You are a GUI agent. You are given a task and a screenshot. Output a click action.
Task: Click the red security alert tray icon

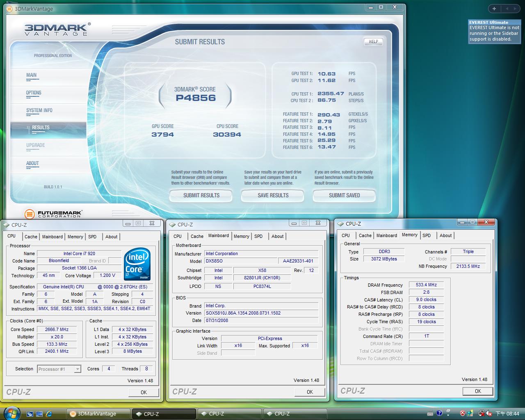463,413
